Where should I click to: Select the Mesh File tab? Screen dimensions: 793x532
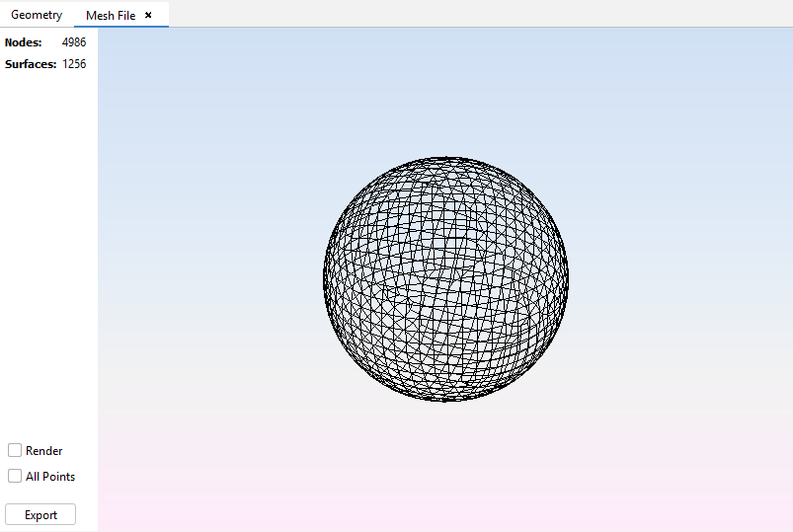pos(110,15)
